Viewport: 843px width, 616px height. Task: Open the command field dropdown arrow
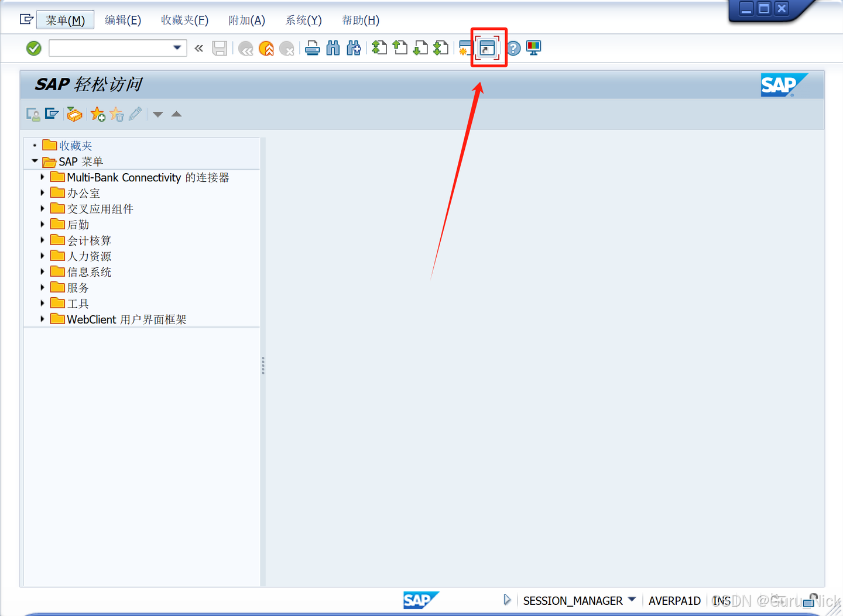tap(176, 47)
